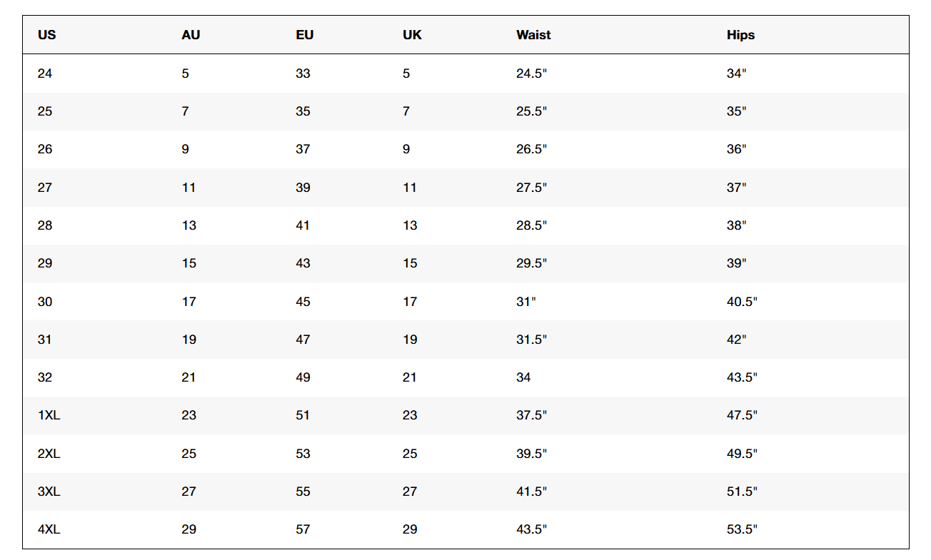Select EU size 33 cell
931x560 pixels.
pos(303,73)
